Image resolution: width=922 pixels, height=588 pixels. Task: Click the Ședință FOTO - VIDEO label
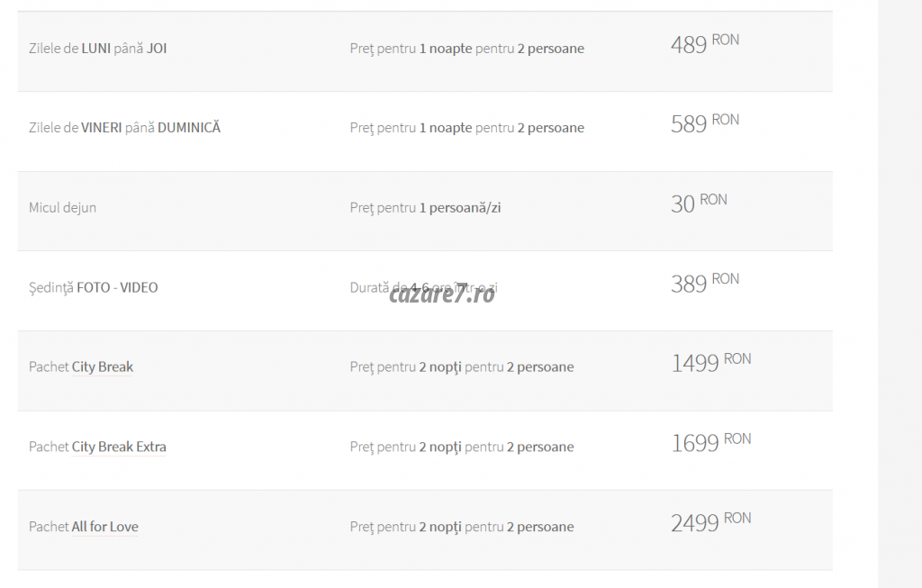93,288
